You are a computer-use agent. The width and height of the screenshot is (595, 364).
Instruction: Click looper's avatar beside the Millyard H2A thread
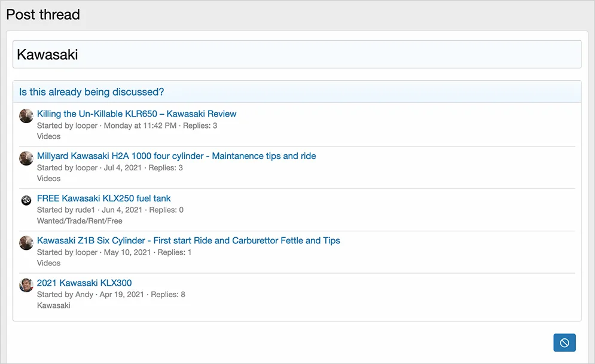pos(26,158)
